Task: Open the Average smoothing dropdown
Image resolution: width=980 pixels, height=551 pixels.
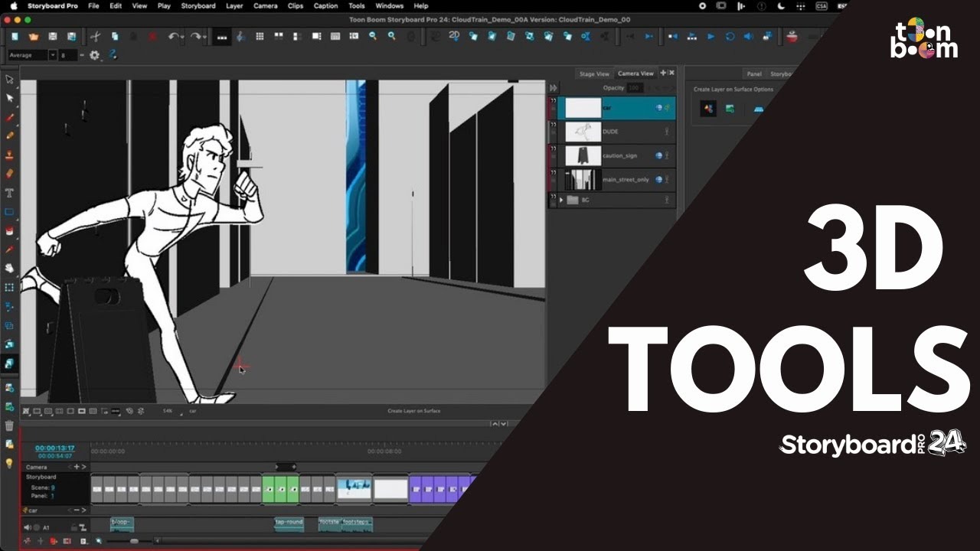Action: (53, 55)
